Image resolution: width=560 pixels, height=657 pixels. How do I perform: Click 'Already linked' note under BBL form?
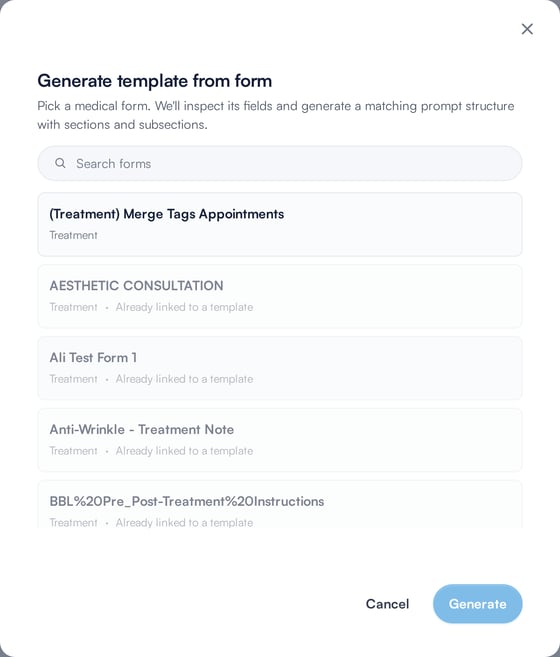tap(184, 522)
